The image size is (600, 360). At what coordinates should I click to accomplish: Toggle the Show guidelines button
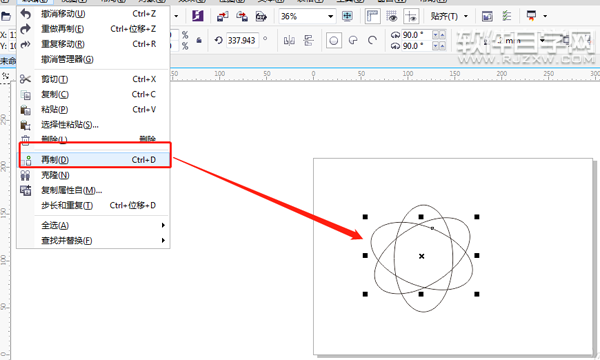click(x=411, y=16)
